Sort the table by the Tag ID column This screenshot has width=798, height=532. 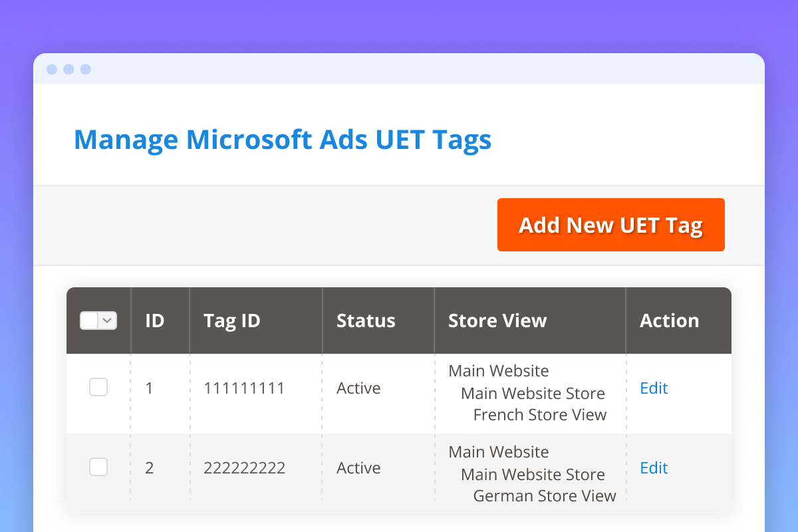click(231, 321)
